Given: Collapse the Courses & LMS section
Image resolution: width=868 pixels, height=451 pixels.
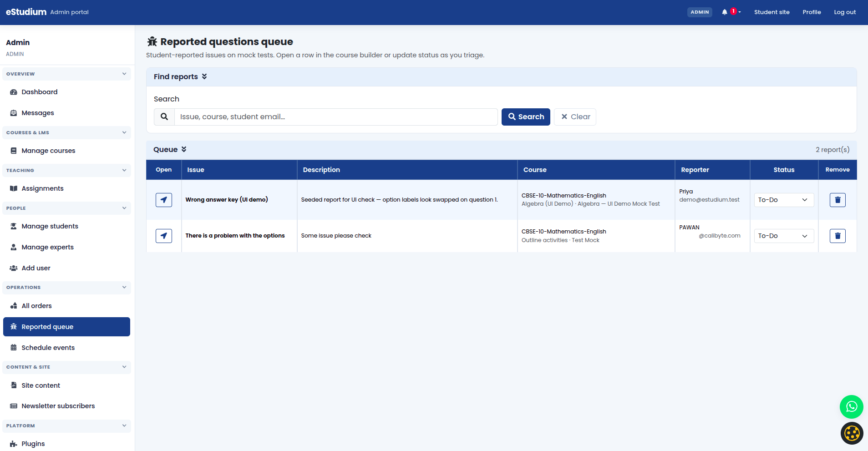Looking at the screenshot, I should [66, 132].
